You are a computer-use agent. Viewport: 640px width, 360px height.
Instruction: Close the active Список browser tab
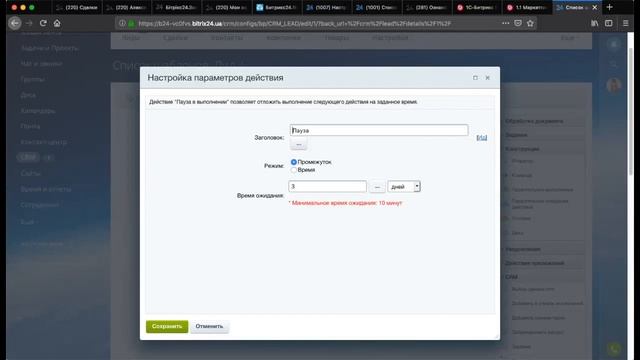coord(594,7)
